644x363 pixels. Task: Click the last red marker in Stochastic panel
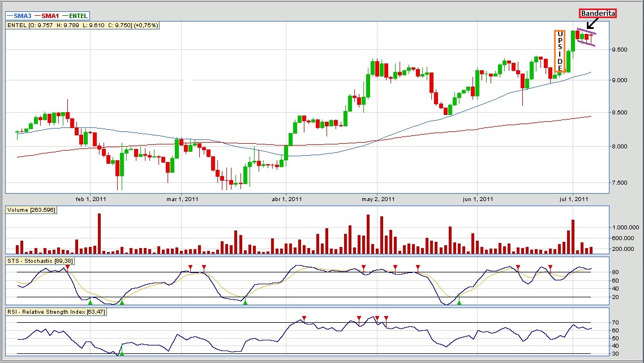tap(550, 267)
